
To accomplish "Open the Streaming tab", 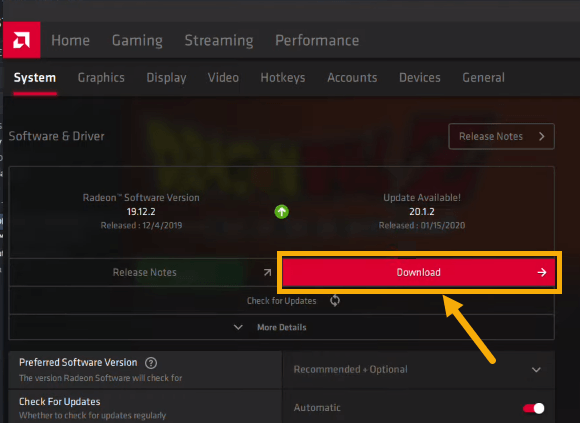I will click(219, 40).
